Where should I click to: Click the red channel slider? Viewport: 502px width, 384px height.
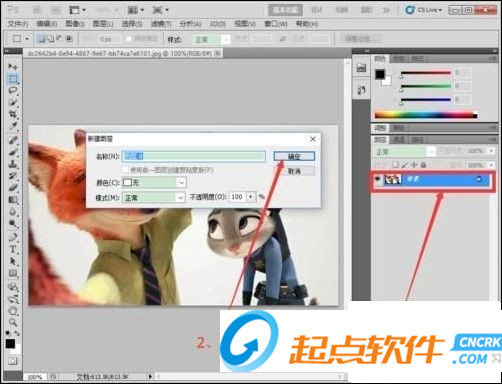coord(426,73)
